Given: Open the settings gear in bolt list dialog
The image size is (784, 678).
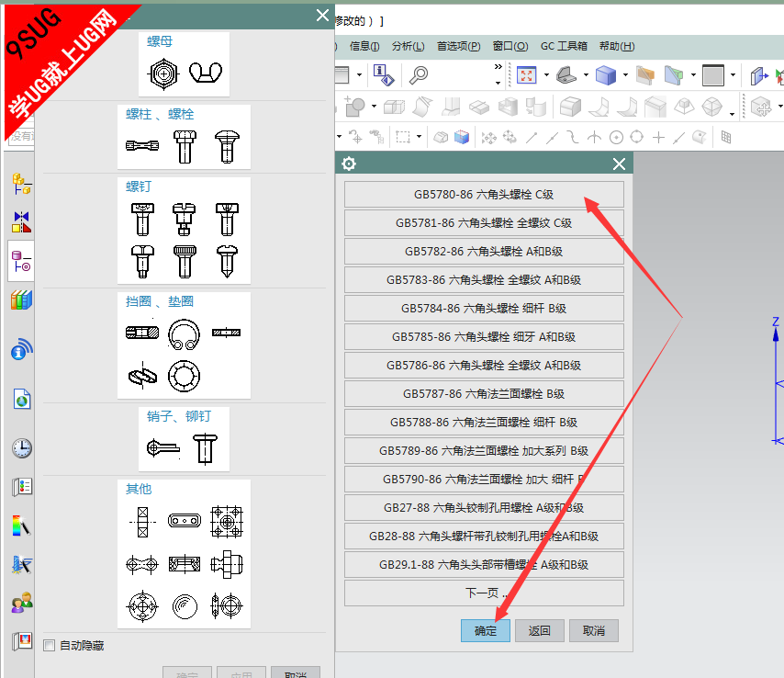Looking at the screenshot, I should tap(349, 164).
